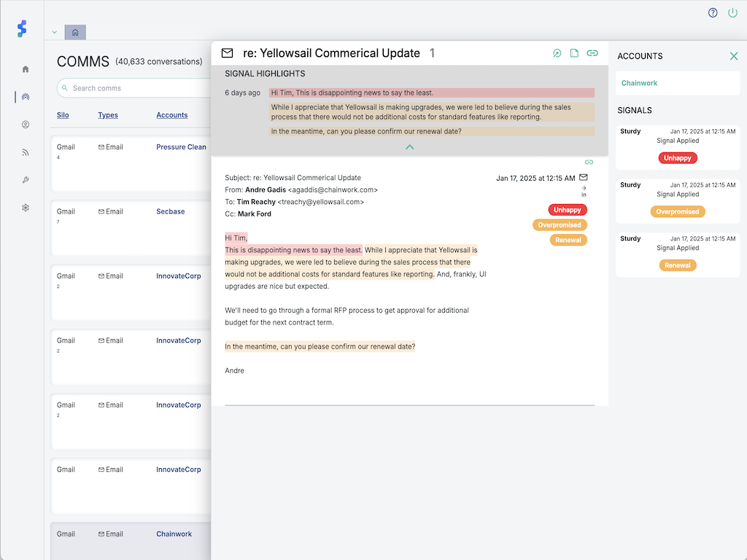Click the RSS feed icon in sidebar

26,152
